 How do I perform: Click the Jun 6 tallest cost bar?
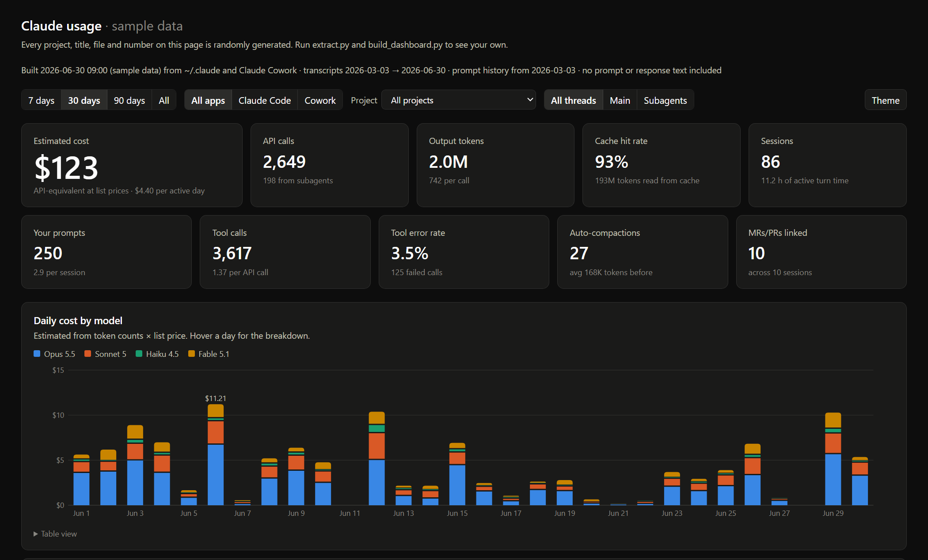tap(216, 454)
